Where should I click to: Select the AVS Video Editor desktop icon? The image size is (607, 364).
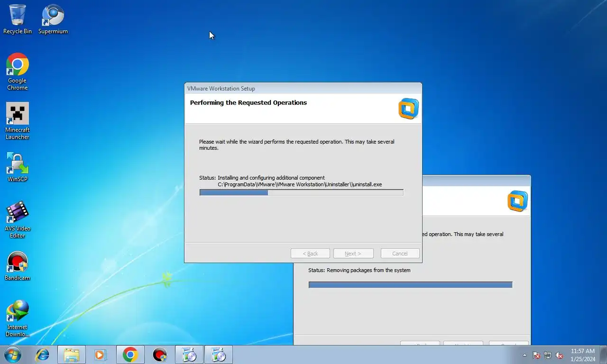(18, 219)
